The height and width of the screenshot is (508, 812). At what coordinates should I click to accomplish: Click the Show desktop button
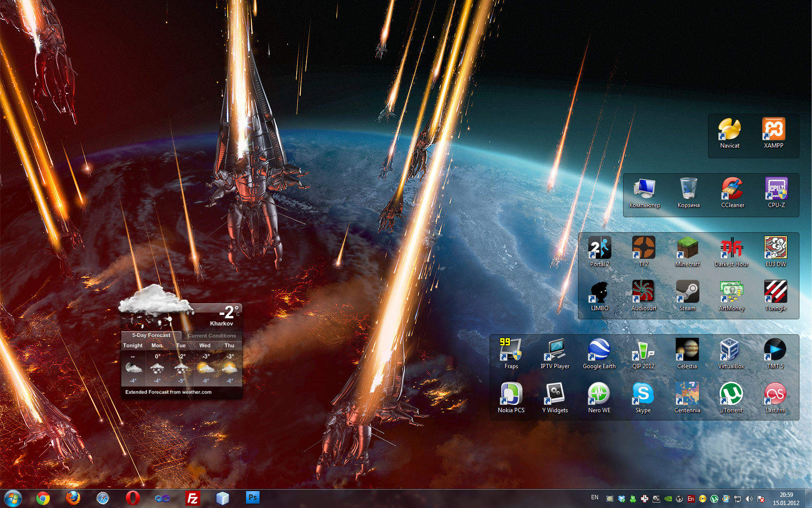(x=808, y=499)
